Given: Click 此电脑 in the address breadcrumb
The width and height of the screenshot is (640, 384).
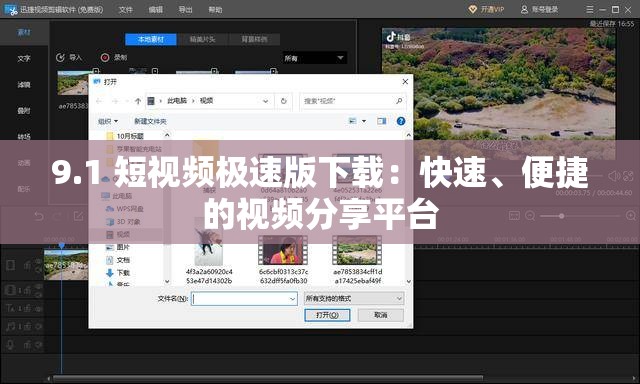Looking at the screenshot, I should [177, 101].
